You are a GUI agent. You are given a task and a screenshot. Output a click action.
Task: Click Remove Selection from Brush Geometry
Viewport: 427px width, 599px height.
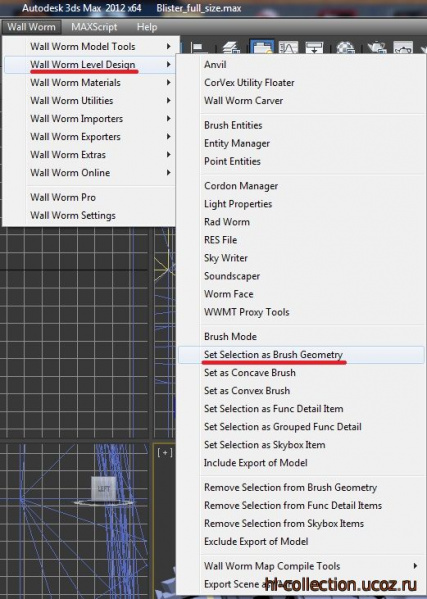click(x=291, y=487)
